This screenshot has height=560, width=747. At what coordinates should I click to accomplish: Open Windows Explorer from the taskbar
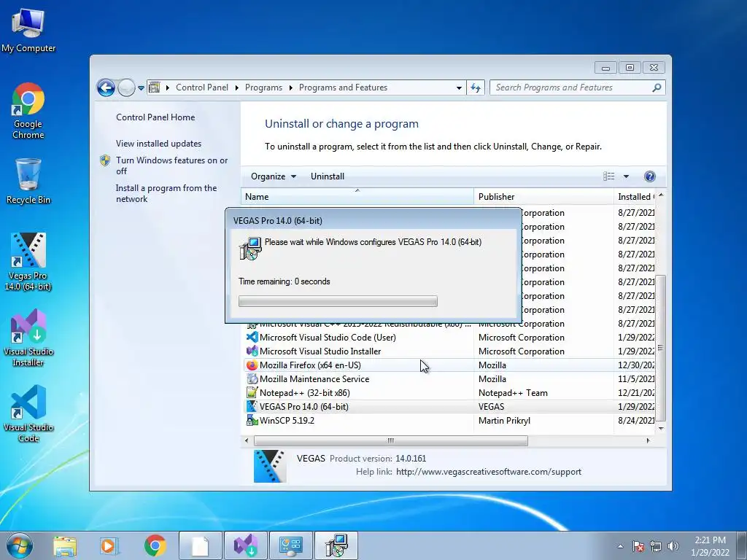(x=65, y=546)
